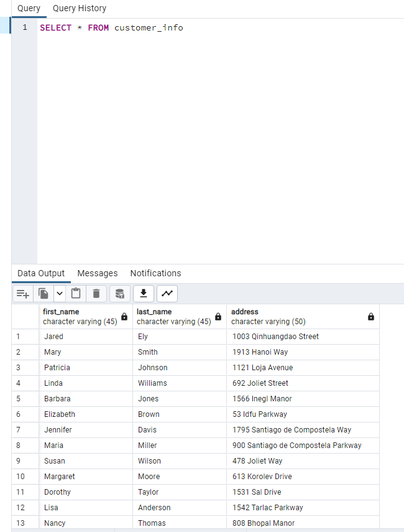Viewport: 404px width, 532px height.
Task: Click the cell '1566 Inegl Manor'
Action: [303, 399]
